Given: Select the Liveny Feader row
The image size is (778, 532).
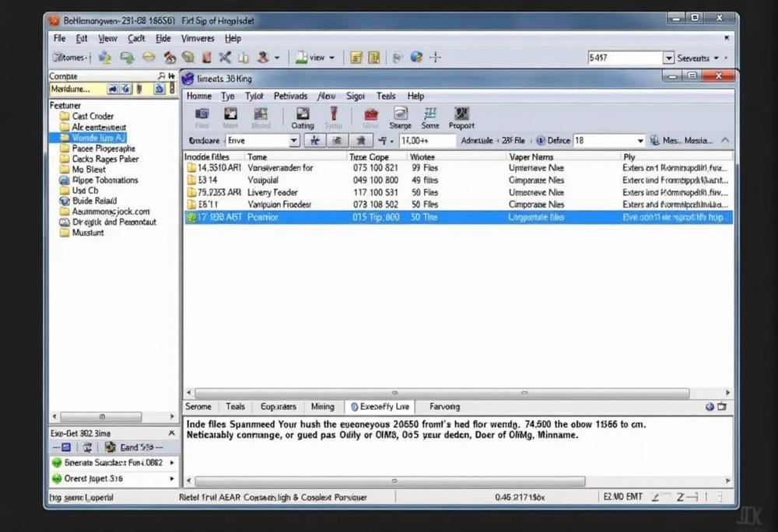Looking at the screenshot, I should click(x=458, y=192).
